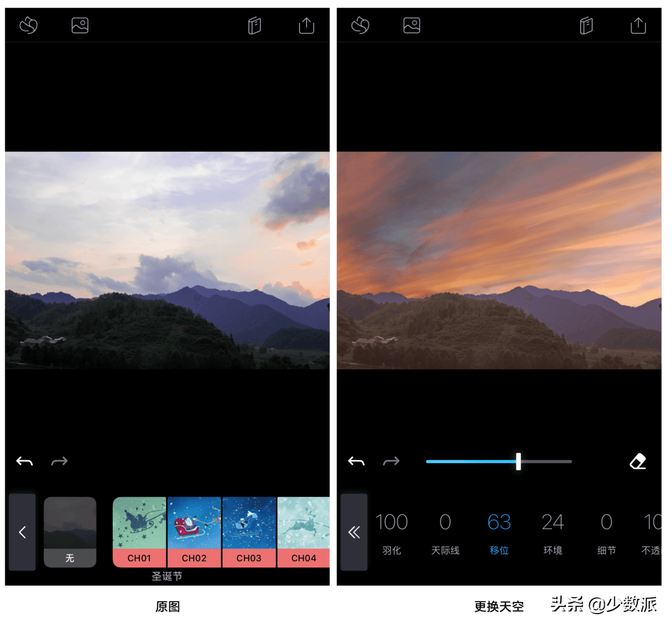Apply the CH01 sky preset
This screenshot has width=672, height=628.
point(139,533)
